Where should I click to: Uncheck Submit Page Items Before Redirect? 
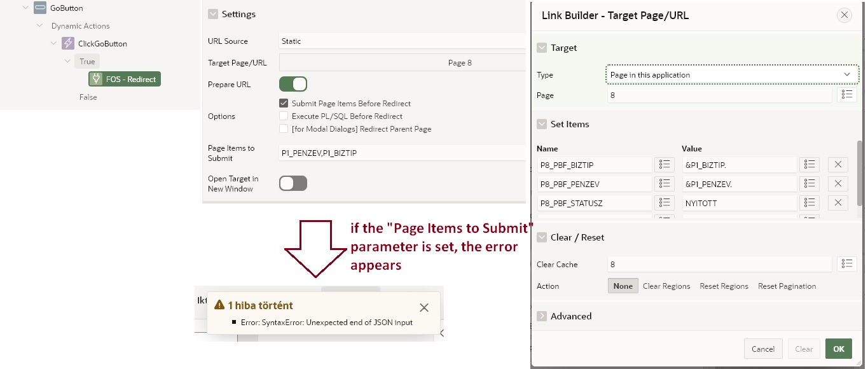[284, 104]
